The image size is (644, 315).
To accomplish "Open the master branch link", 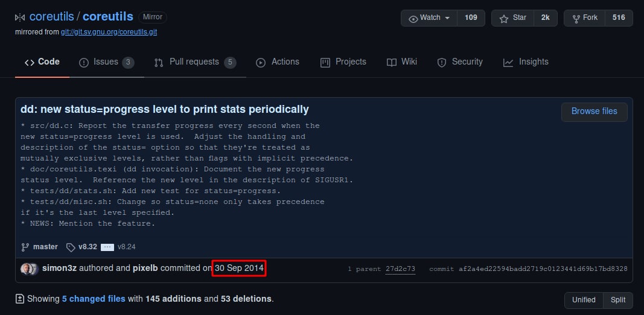I will point(46,247).
